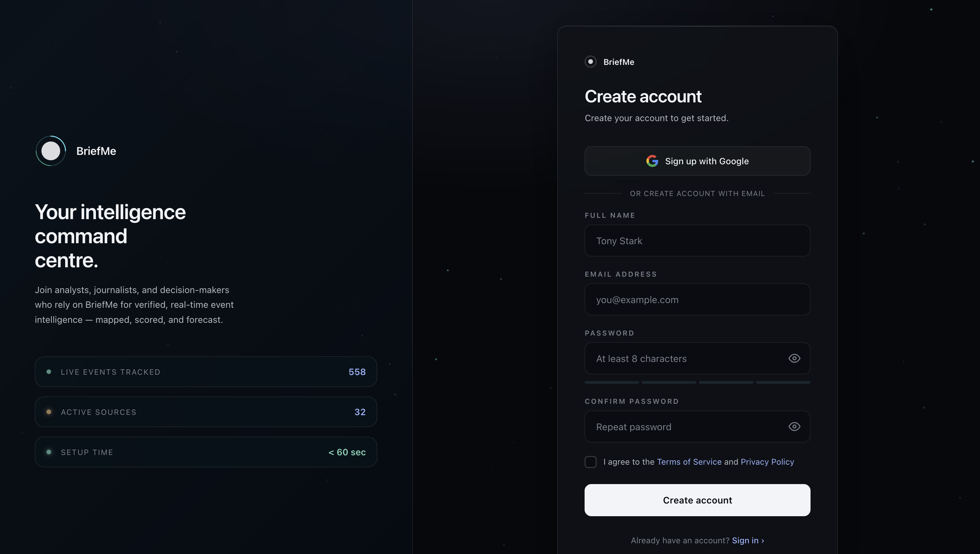Click the BriefMe logo icon atop the signup card
The width and height of the screenshot is (980, 554).
(590, 62)
